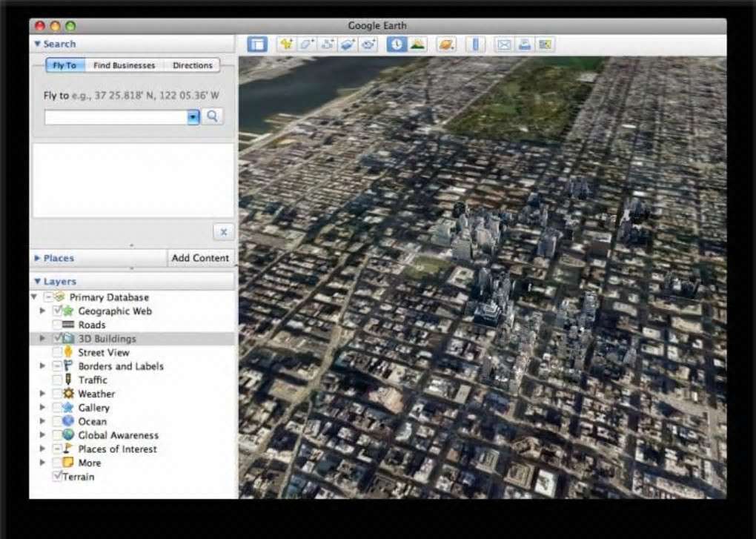The width and height of the screenshot is (756, 539).
Task: Click the magnifying glass search button
Action: tap(212, 116)
